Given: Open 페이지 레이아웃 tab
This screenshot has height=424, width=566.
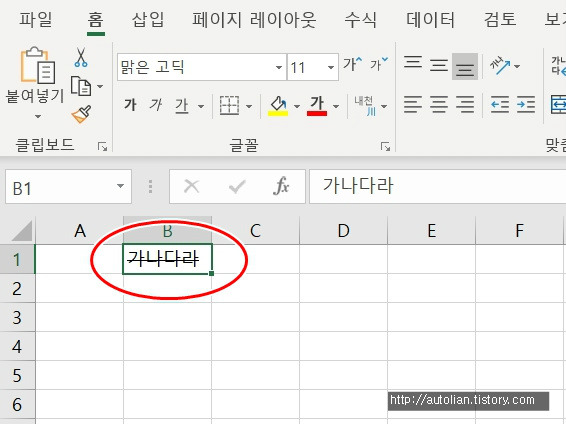Looking at the screenshot, I should [x=254, y=19].
